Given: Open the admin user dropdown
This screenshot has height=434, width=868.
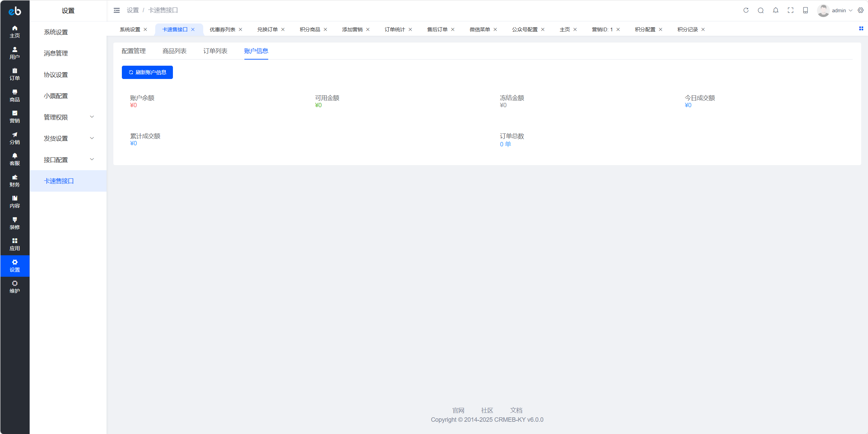Looking at the screenshot, I should tap(835, 11).
